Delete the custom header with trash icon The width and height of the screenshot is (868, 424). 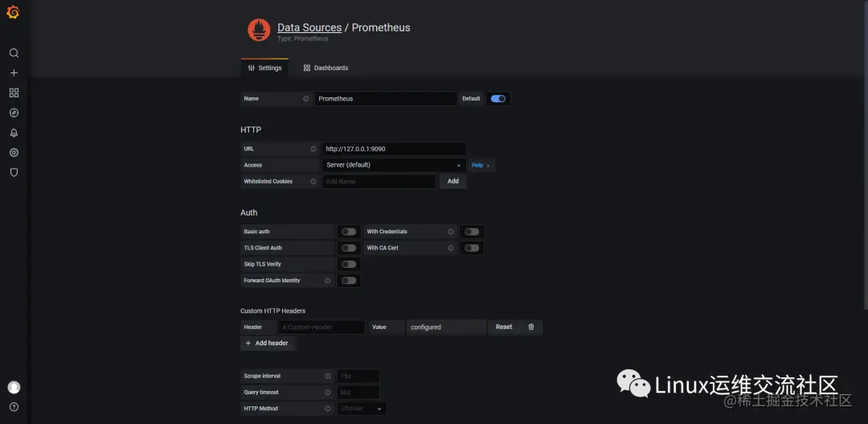click(x=531, y=327)
